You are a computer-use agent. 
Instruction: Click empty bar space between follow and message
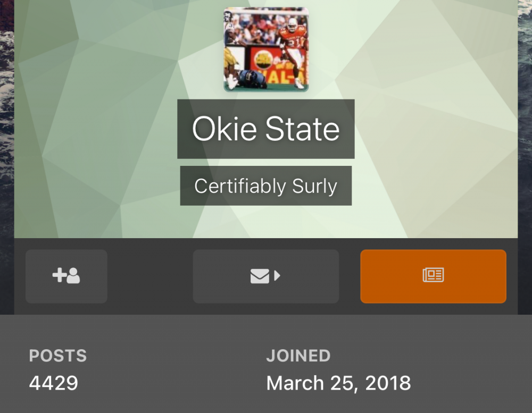pos(150,276)
